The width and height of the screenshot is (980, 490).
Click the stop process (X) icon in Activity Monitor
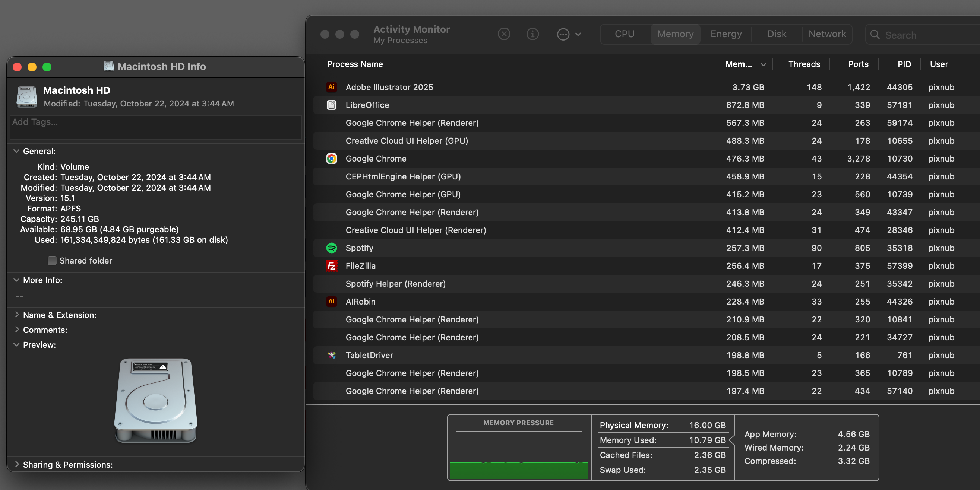pyautogui.click(x=504, y=34)
